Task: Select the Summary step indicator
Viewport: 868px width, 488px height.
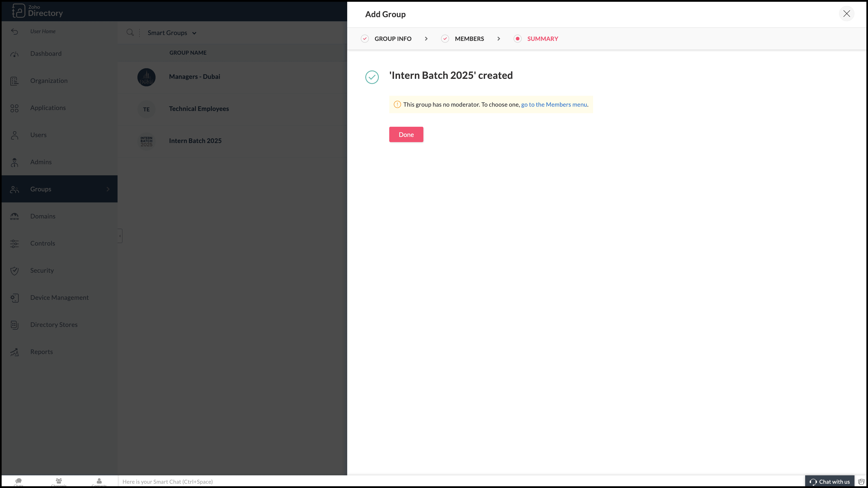Action: (x=518, y=39)
